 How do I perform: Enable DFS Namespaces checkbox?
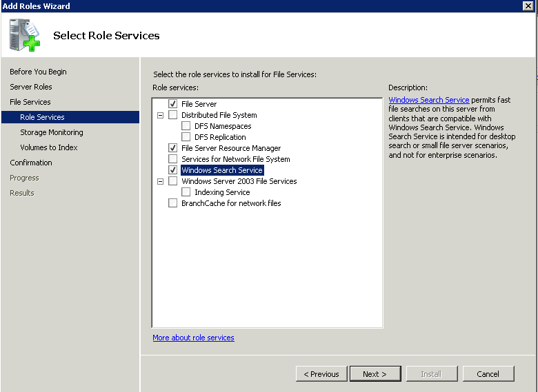point(186,126)
